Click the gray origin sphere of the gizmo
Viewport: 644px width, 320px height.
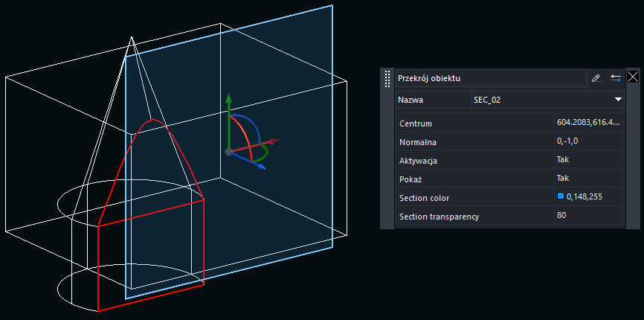(228, 152)
